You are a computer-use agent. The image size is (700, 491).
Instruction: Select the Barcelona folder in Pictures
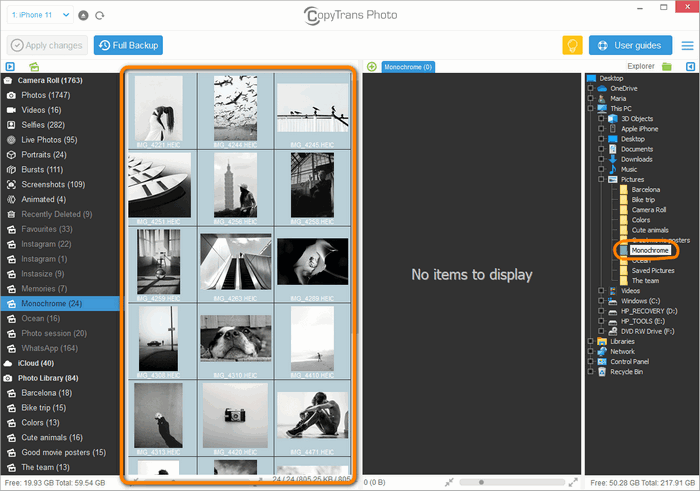click(646, 190)
